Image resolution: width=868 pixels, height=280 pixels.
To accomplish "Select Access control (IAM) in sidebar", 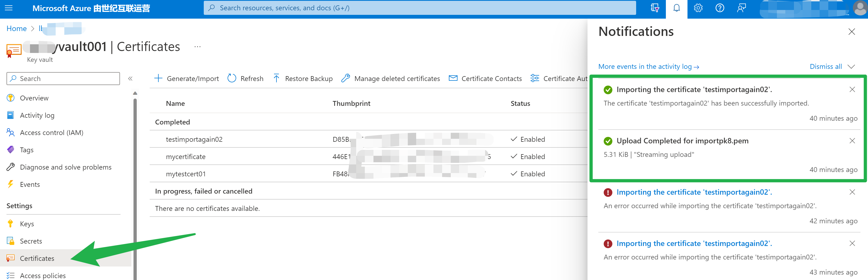I will coord(51,133).
